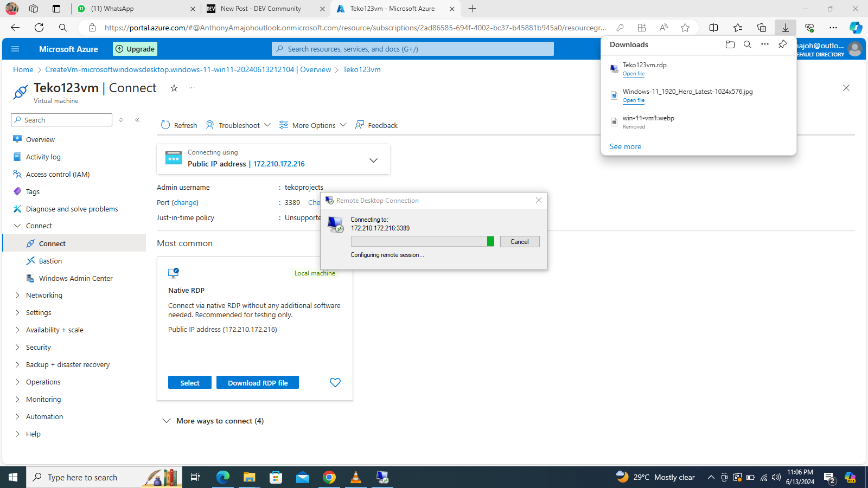Screen dimensions: 868x488
Task: Open the Windows notification center icon
Action: [829, 477]
